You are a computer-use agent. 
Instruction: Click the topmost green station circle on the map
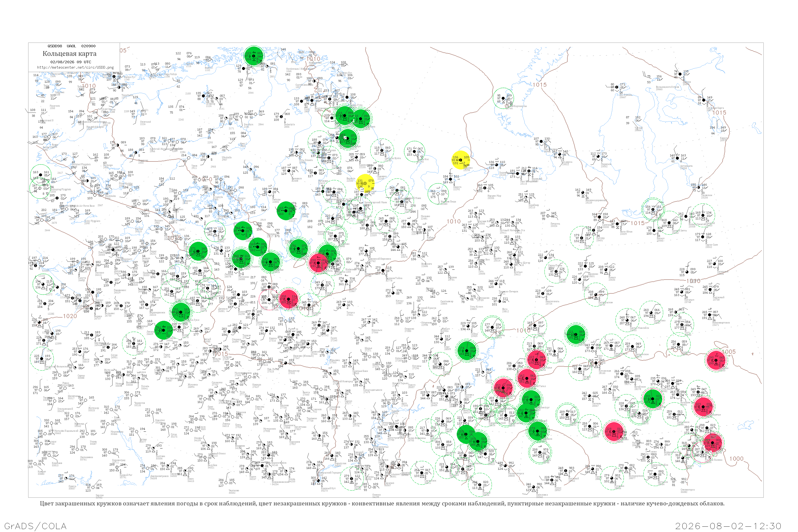pyautogui.click(x=253, y=56)
